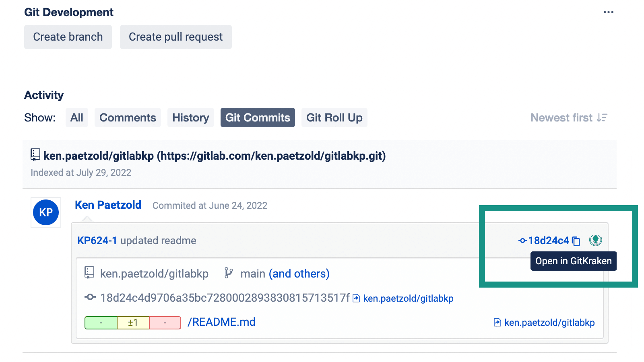This screenshot has height=362, width=644.
Task: Click external link icon next to full hash
Action: (356, 298)
